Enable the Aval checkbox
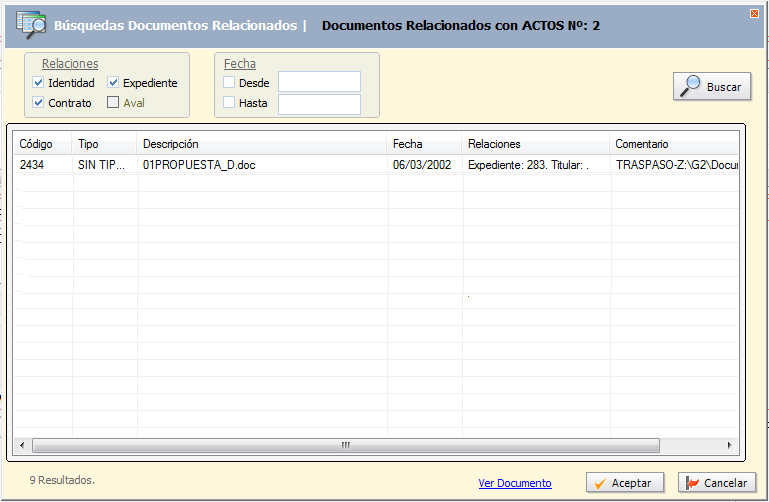 pyautogui.click(x=113, y=103)
